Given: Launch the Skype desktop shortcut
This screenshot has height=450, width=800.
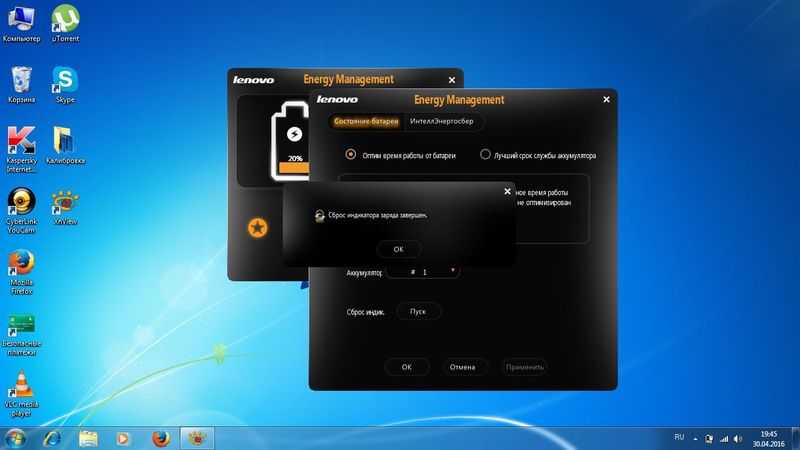Looking at the screenshot, I should tap(65, 84).
